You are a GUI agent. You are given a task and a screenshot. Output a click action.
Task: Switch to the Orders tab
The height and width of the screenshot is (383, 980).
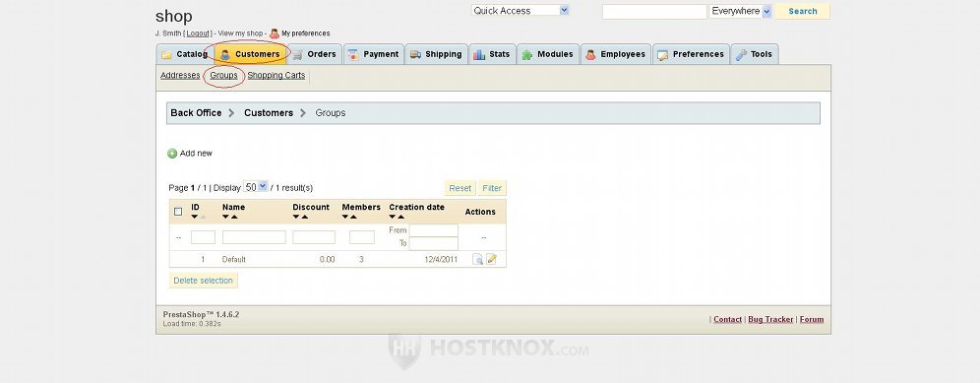(315, 54)
